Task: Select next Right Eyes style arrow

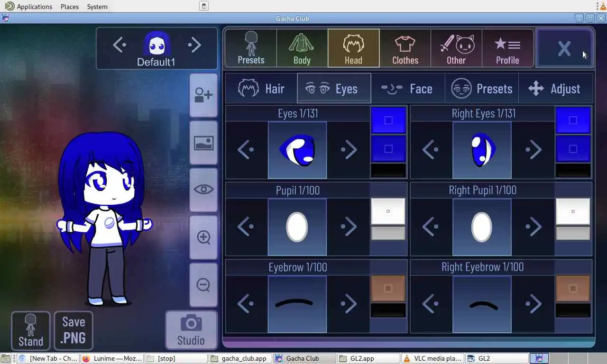Action: [x=533, y=150]
